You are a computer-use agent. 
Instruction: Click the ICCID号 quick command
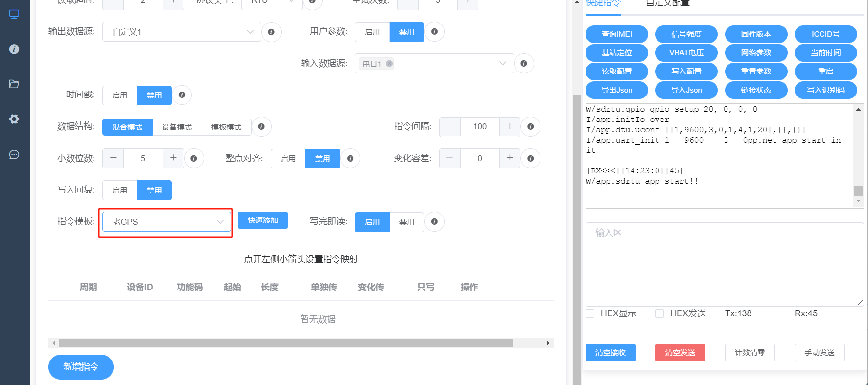[x=826, y=34]
